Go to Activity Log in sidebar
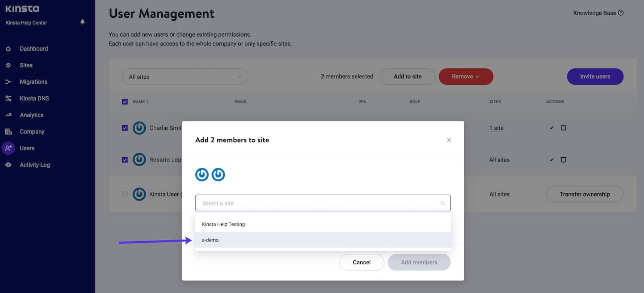Image resolution: width=644 pixels, height=293 pixels. [x=34, y=165]
